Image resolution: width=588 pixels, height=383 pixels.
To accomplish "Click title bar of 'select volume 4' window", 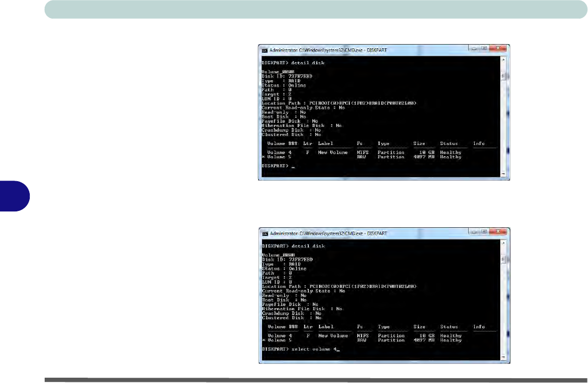I will (x=372, y=233).
